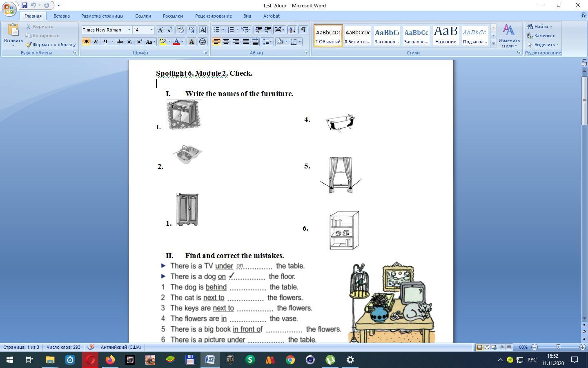Go to the Ссылки tab
588x368 pixels.
(143, 16)
